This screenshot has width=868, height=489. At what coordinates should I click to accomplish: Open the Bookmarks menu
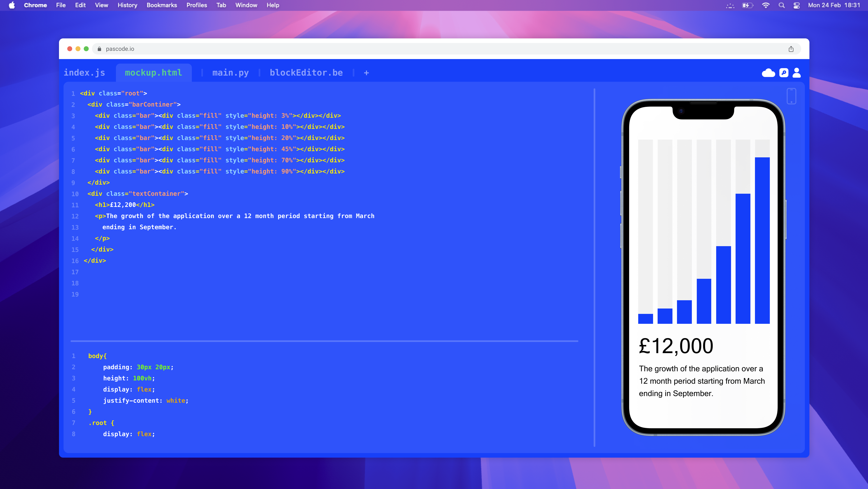click(x=161, y=5)
